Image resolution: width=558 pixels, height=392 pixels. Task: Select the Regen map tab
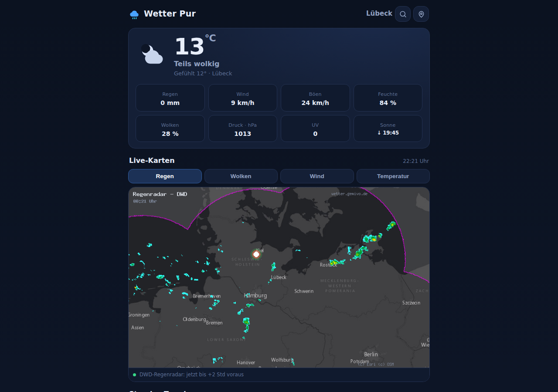(165, 176)
